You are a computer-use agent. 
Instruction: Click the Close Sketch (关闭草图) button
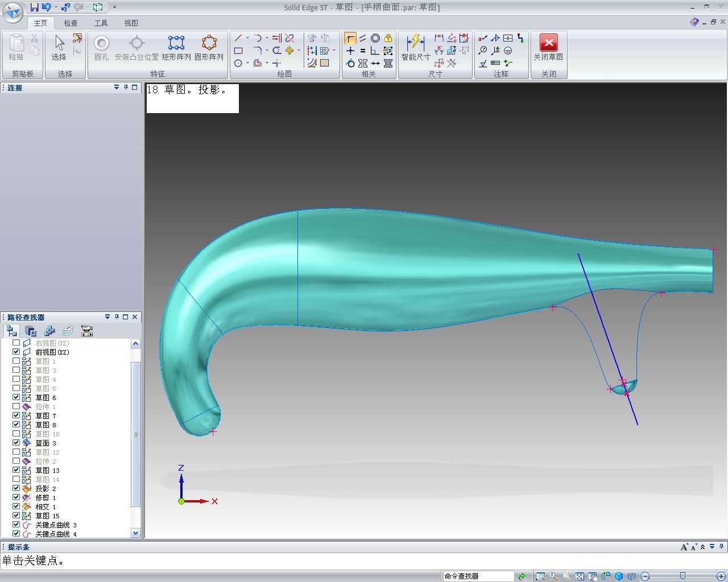(x=548, y=47)
